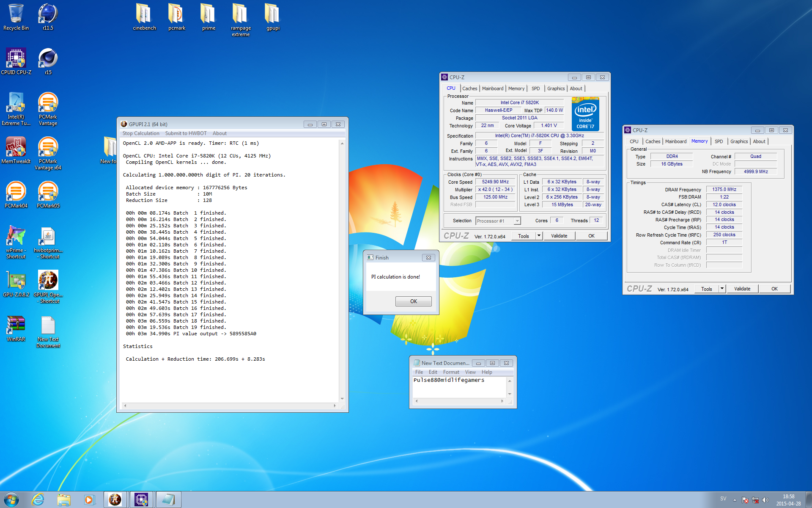This screenshot has height=508, width=812.
Task: Open Selection Processor #1 dropdown
Action: tap(498, 221)
